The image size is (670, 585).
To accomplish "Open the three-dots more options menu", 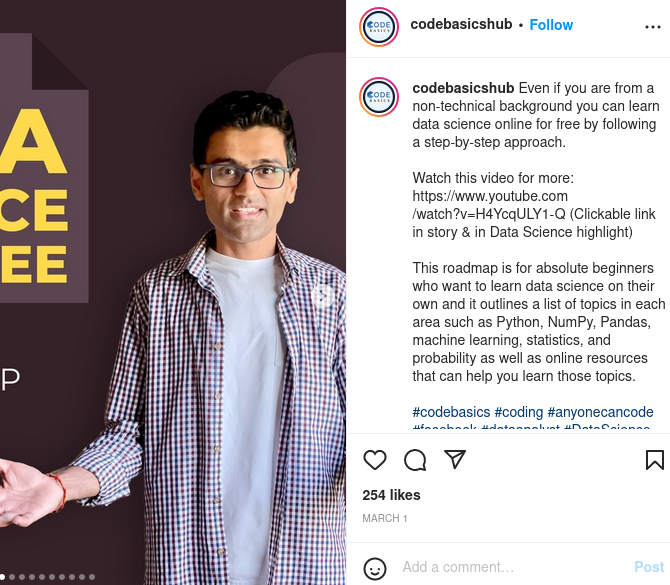I will 652,27.
